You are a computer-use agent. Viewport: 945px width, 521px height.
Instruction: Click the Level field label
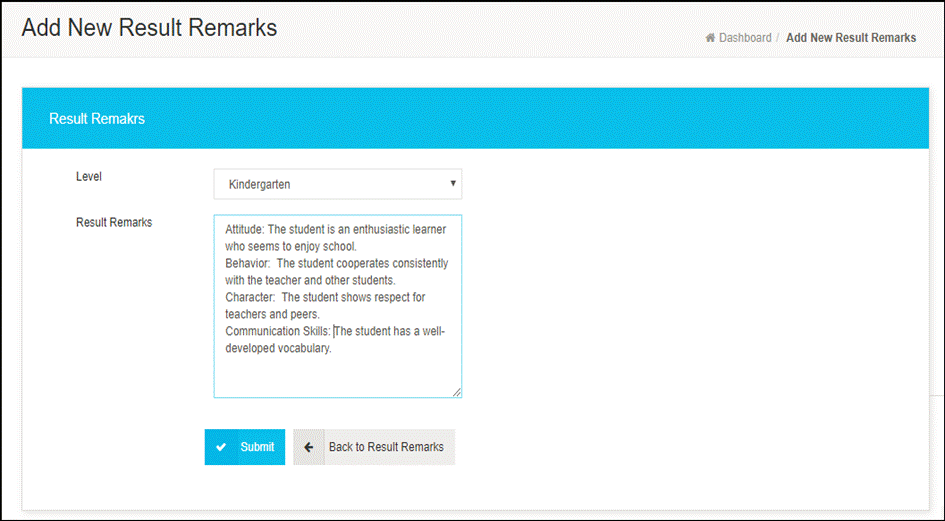89,177
